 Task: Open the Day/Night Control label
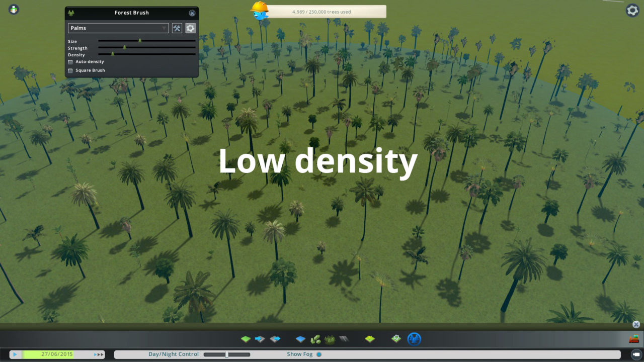point(174,354)
